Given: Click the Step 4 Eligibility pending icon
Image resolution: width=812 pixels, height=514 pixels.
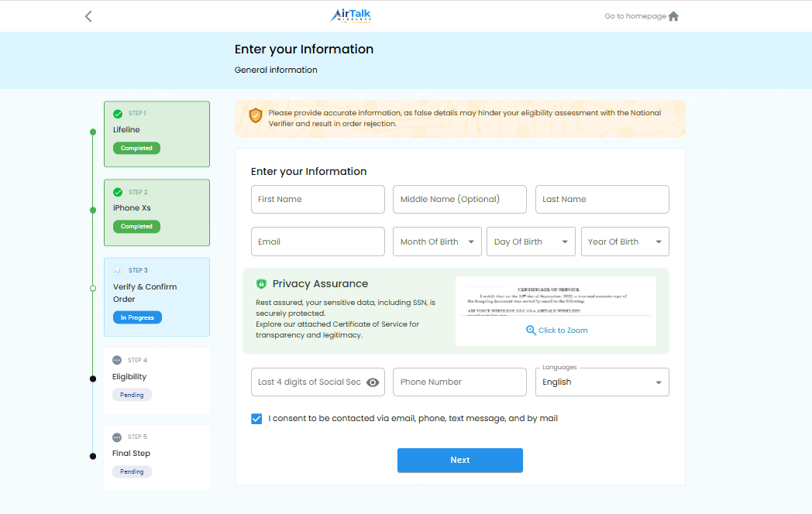Looking at the screenshot, I should (117, 360).
